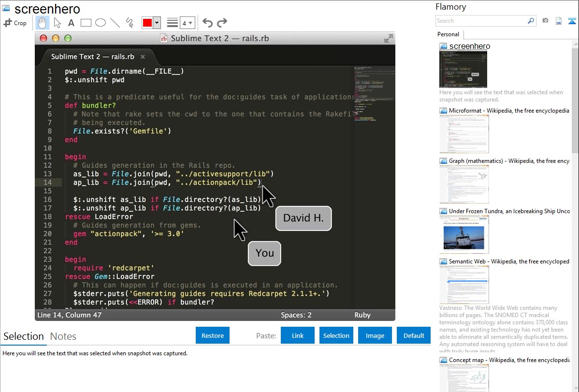Click the line thickness icon
Viewport: 579px width, 392px height.
point(173,23)
